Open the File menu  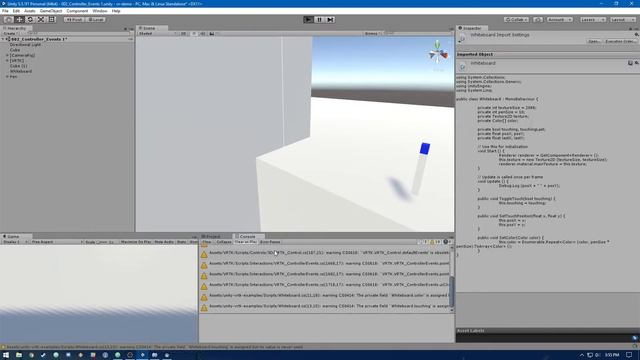pos(5,11)
